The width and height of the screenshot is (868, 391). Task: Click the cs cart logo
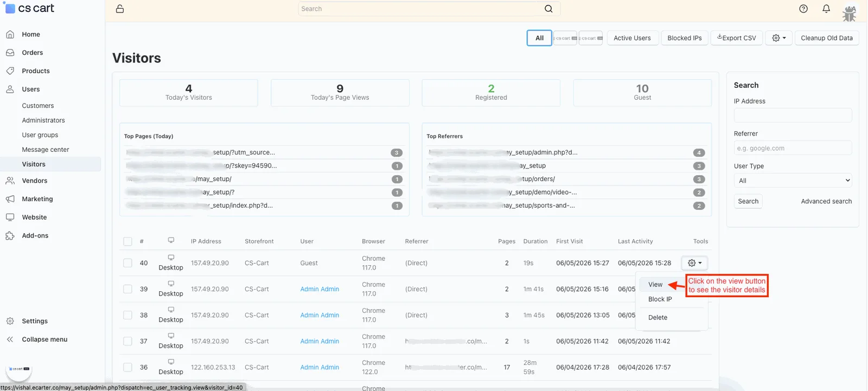click(30, 8)
